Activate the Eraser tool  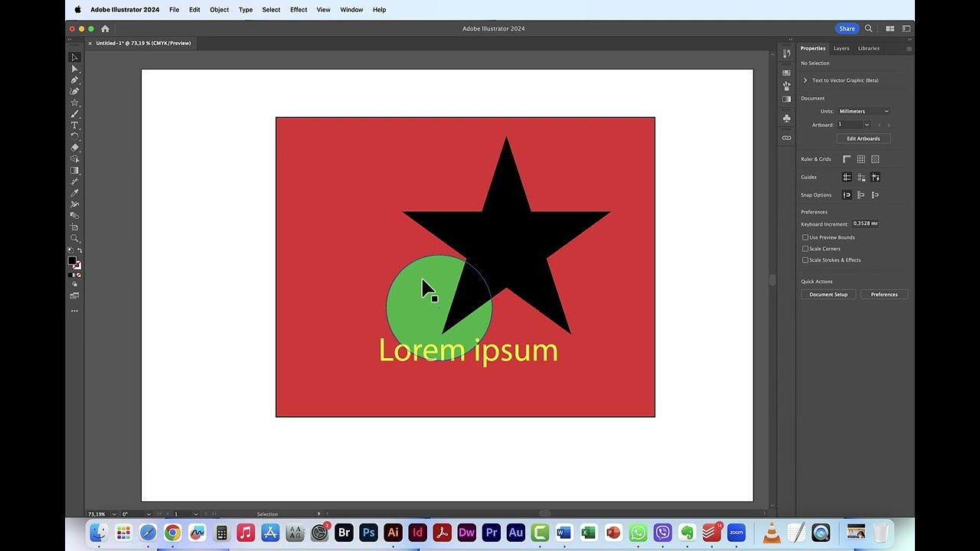(x=74, y=148)
